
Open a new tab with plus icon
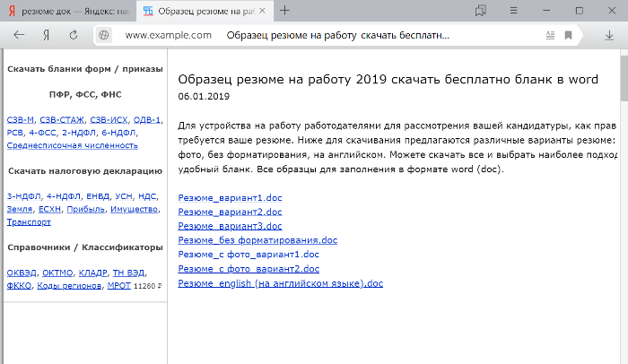(x=284, y=11)
